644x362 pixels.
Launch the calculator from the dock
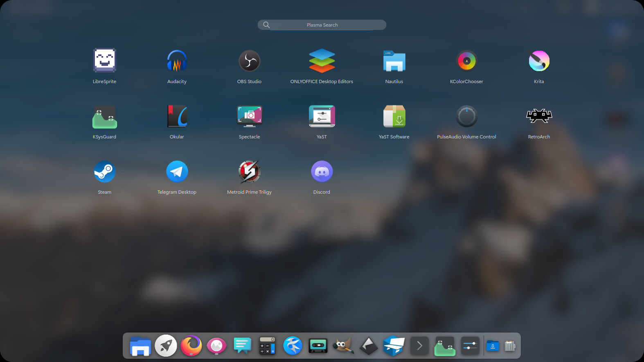267,346
